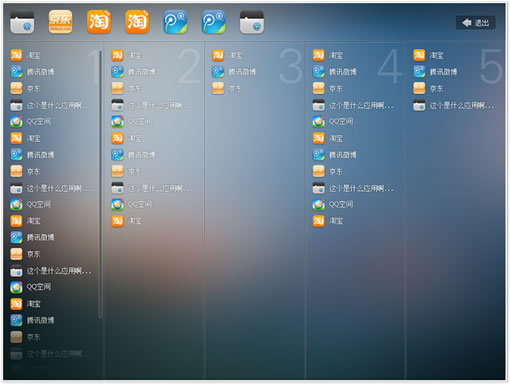Screen dimensions: 510x384
Task: Select the 京东 icon in column 5
Action: tap(419, 88)
